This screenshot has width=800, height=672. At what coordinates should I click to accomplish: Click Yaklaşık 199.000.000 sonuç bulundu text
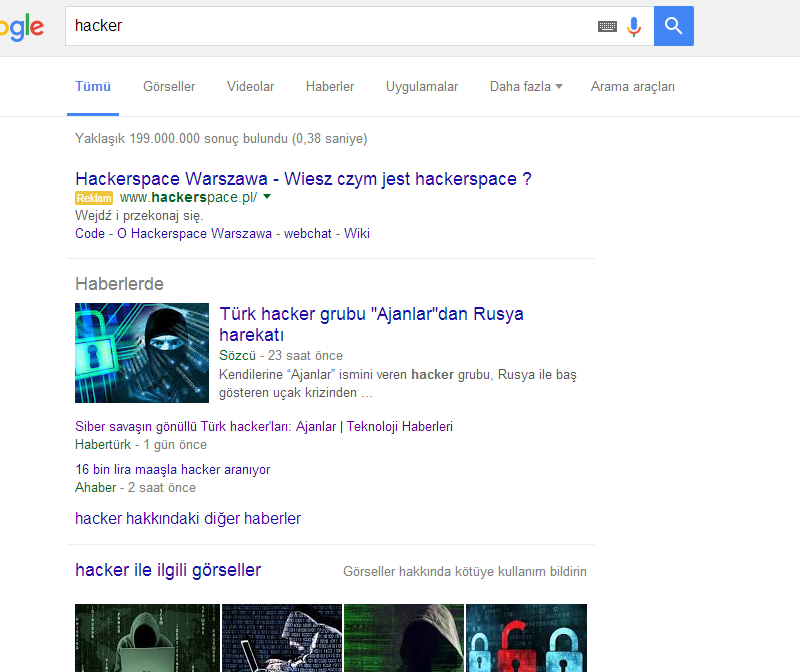point(221,139)
